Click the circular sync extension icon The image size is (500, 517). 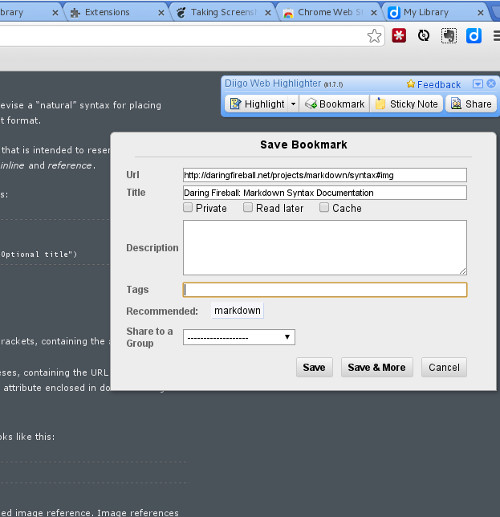tap(424, 36)
